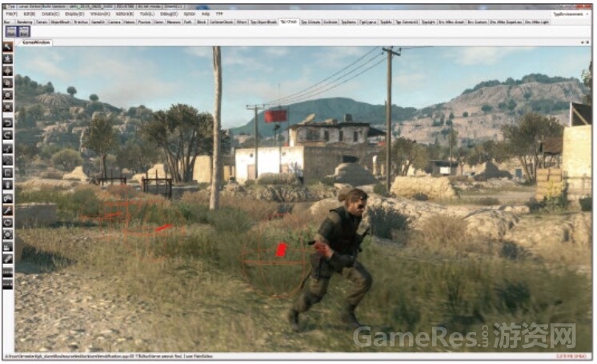Switch to the Rendering toolbar tab

[x=25, y=22]
